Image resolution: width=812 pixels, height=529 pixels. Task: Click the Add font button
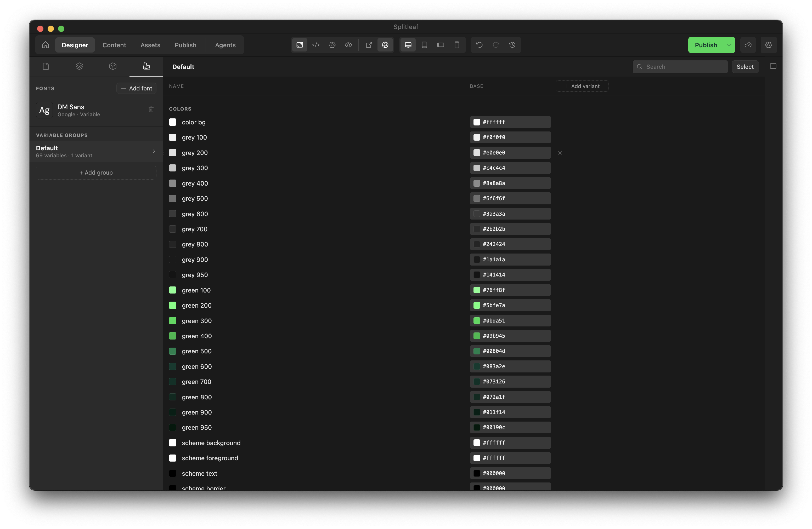(137, 88)
